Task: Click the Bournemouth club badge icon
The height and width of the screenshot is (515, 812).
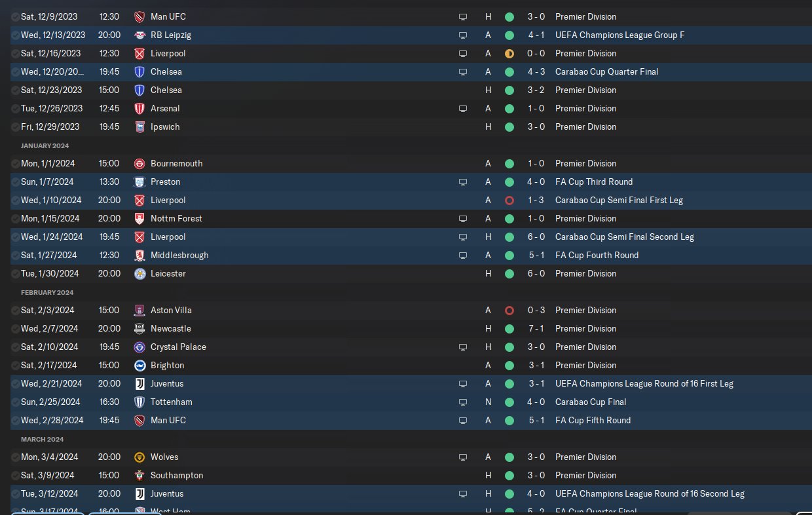Action: (x=139, y=163)
